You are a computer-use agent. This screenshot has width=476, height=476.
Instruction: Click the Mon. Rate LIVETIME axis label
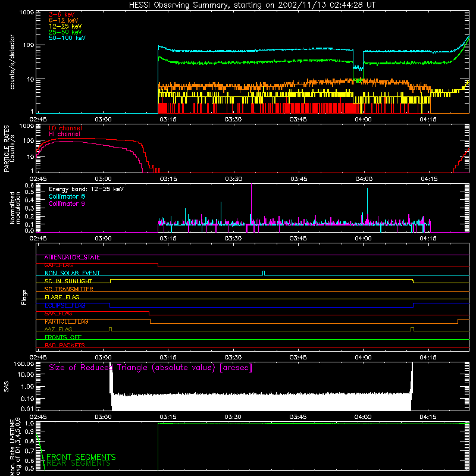15,446
